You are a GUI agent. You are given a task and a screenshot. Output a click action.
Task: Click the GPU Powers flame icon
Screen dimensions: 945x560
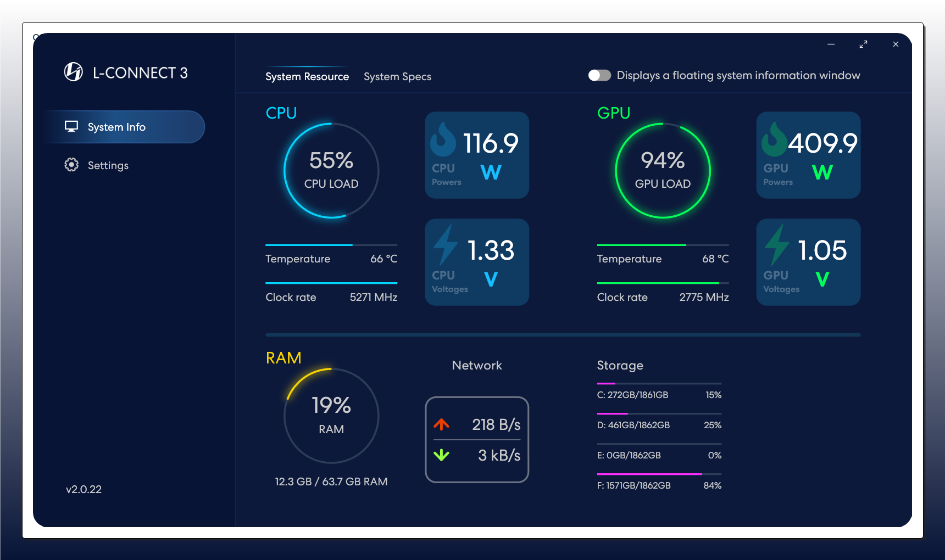[x=774, y=140]
